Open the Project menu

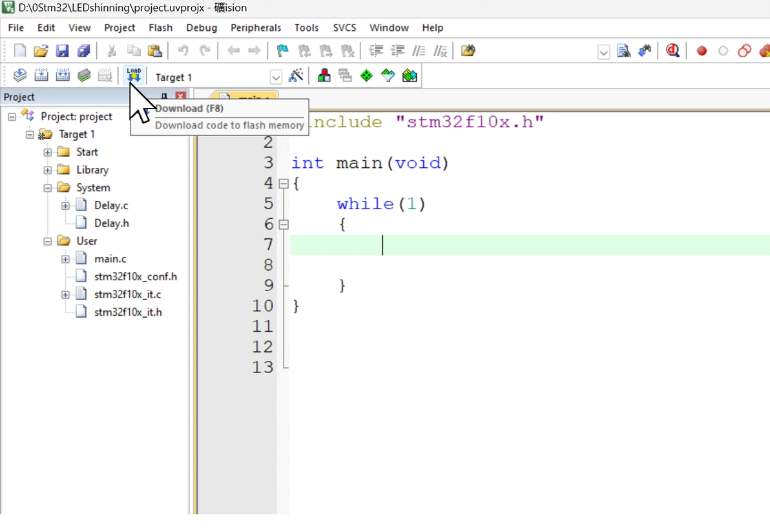coord(120,28)
